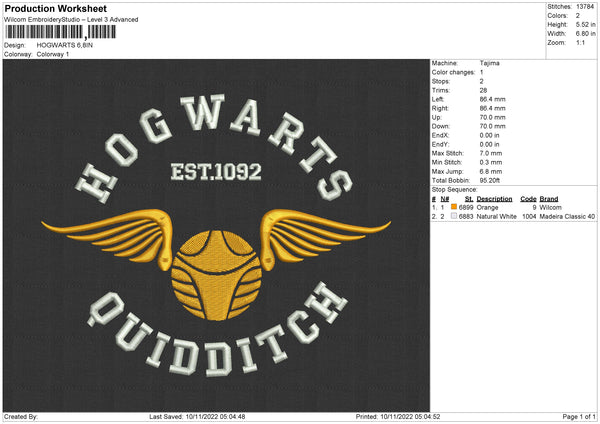Click the golden snitch in the design
Image resolution: width=600 pixels, height=424 pixels.
coord(217,275)
